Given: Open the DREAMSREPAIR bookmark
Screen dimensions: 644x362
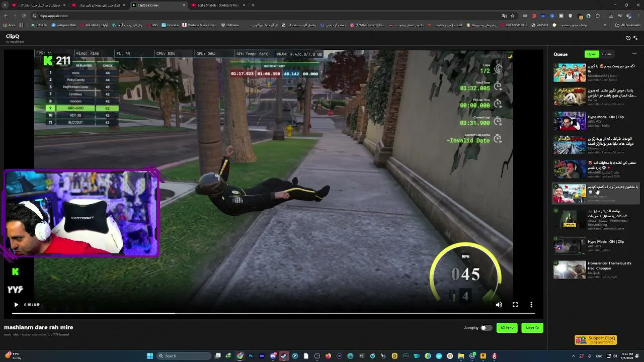Looking at the screenshot, I should coord(514,25).
